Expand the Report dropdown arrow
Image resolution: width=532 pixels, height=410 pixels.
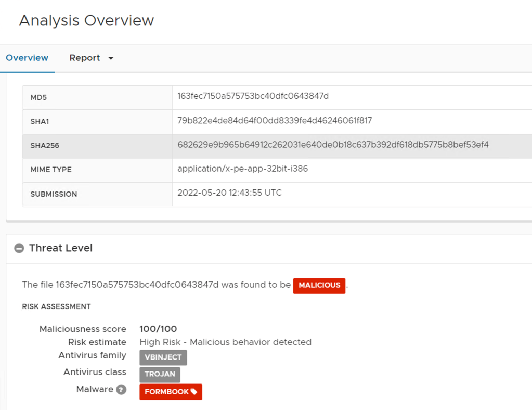(111, 58)
